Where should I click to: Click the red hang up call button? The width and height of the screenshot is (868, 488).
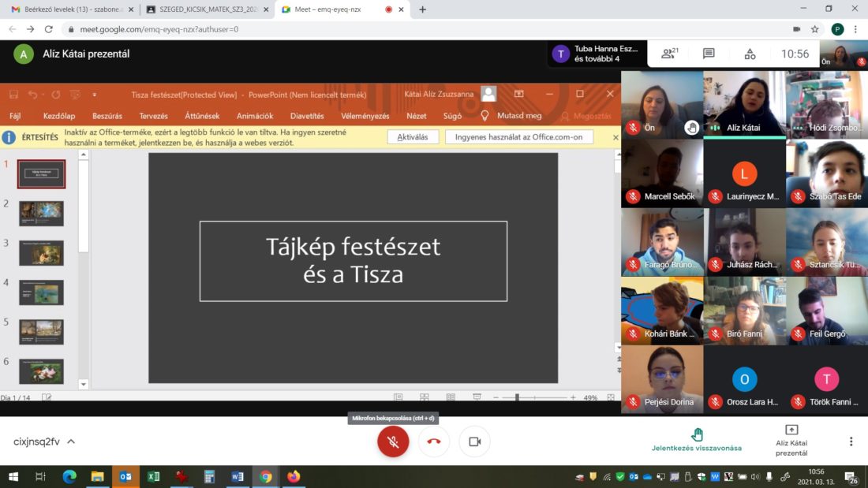(434, 441)
